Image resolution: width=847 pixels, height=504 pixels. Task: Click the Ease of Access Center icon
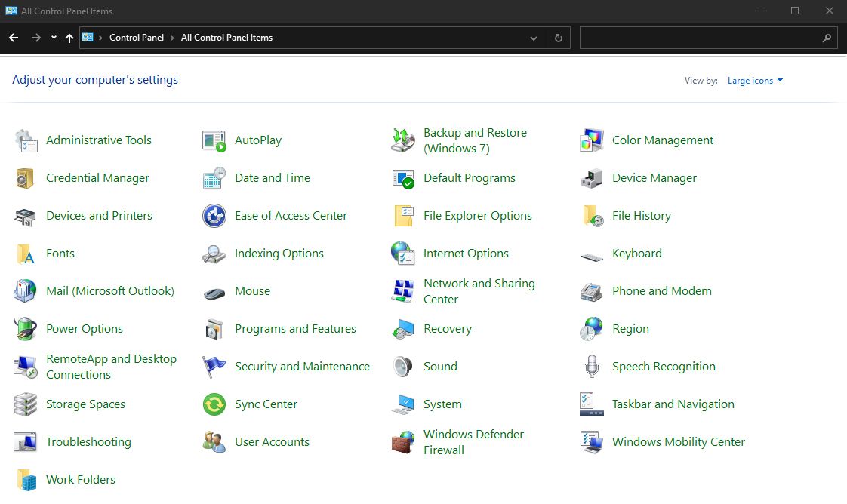click(x=214, y=216)
